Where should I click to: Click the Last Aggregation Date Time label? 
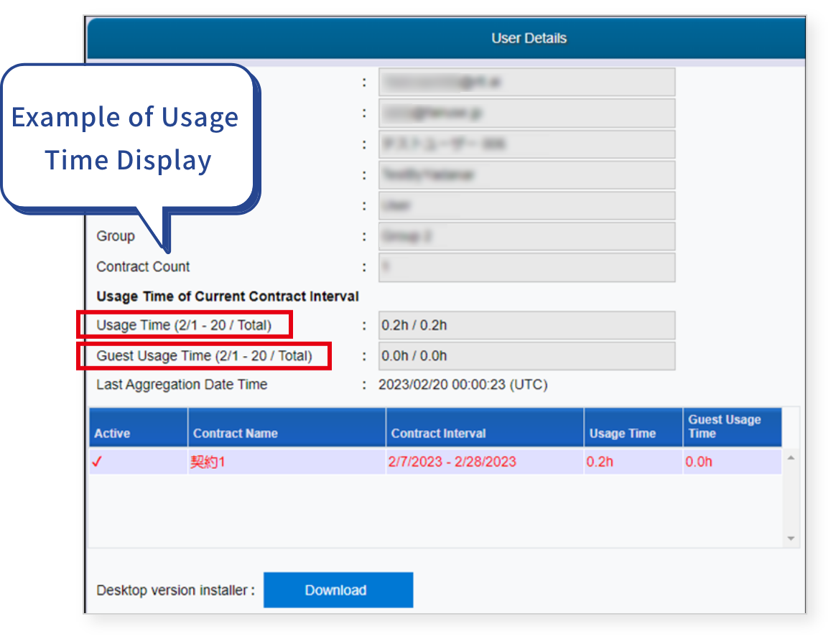pyautogui.click(x=182, y=384)
